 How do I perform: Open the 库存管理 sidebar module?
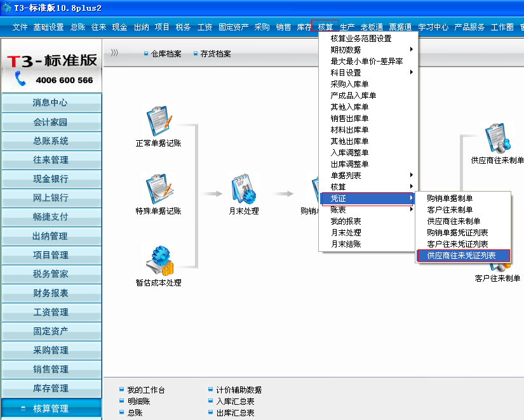tap(51, 388)
